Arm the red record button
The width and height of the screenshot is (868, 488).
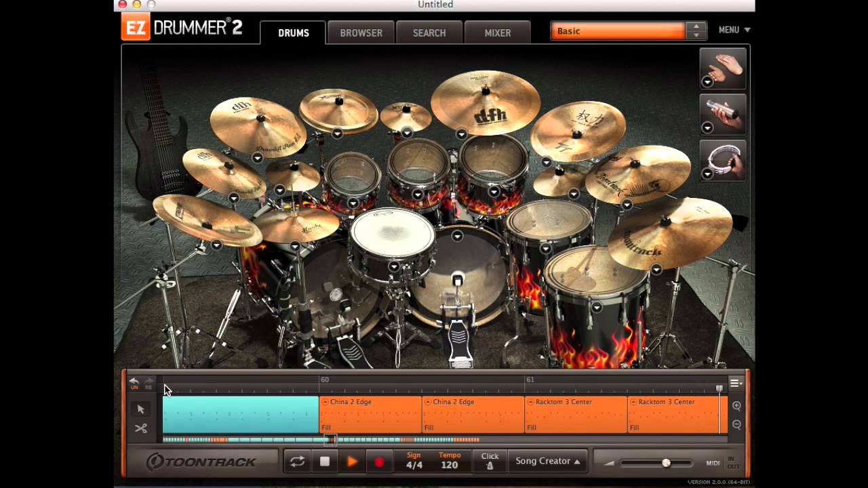tap(379, 462)
